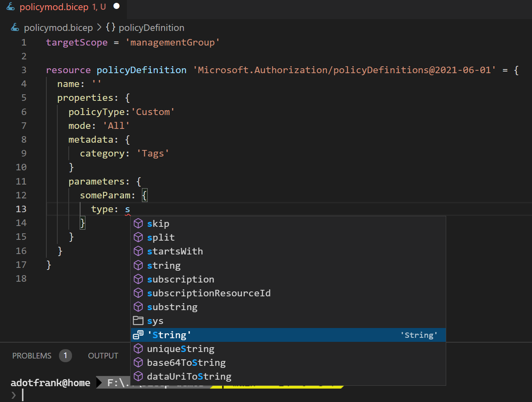Open the PROBLEMS panel
Viewport: 532px width, 402px height.
[x=32, y=355]
